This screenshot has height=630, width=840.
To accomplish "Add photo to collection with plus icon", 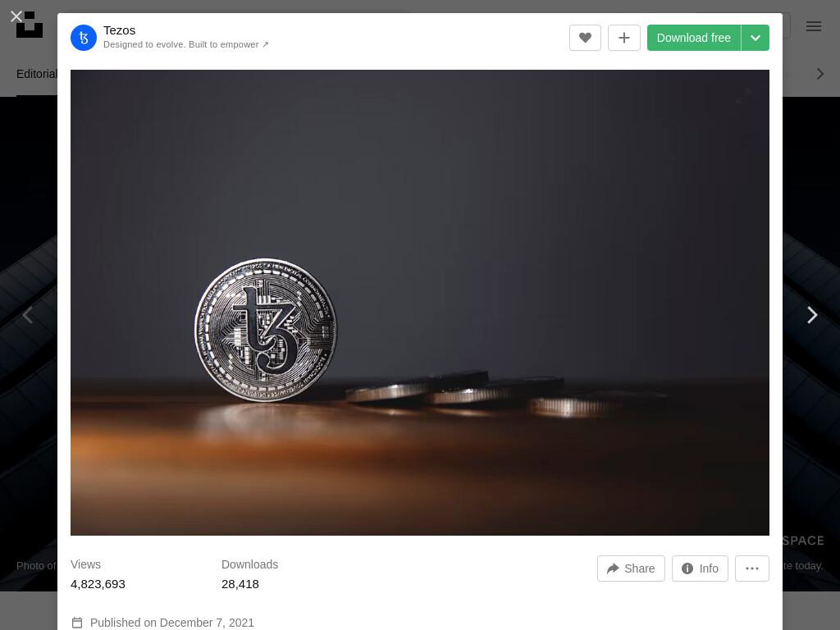I will pyautogui.click(x=624, y=38).
